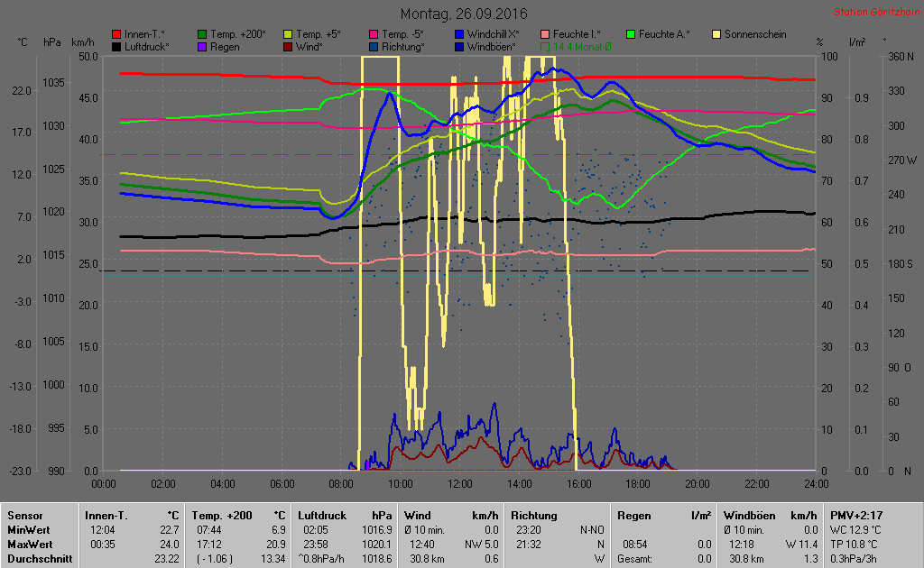Click the black Luftdruck legend swatch
This screenshot has width=924, height=568.
coord(116,47)
